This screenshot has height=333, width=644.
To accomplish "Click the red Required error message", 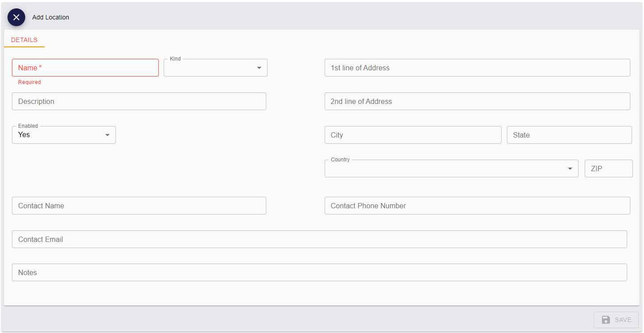I will tap(30, 82).
